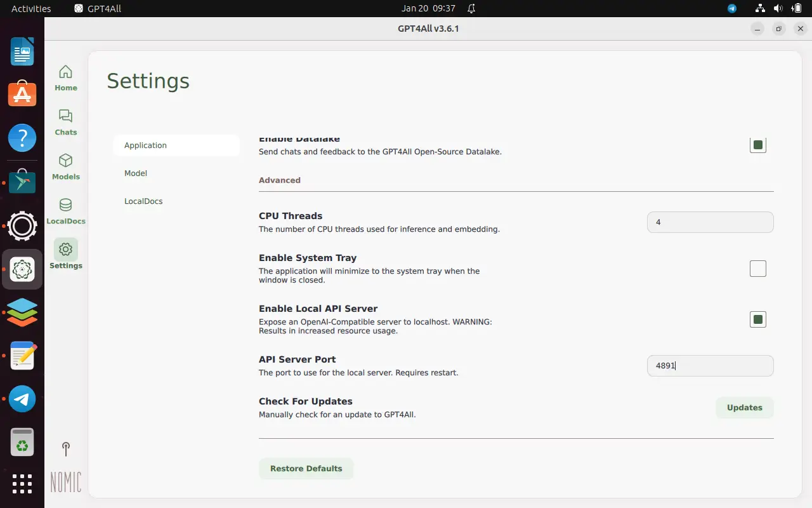This screenshot has height=508, width=812.
Task: Open network status in top bar
Action: click(x=760, y=9)
